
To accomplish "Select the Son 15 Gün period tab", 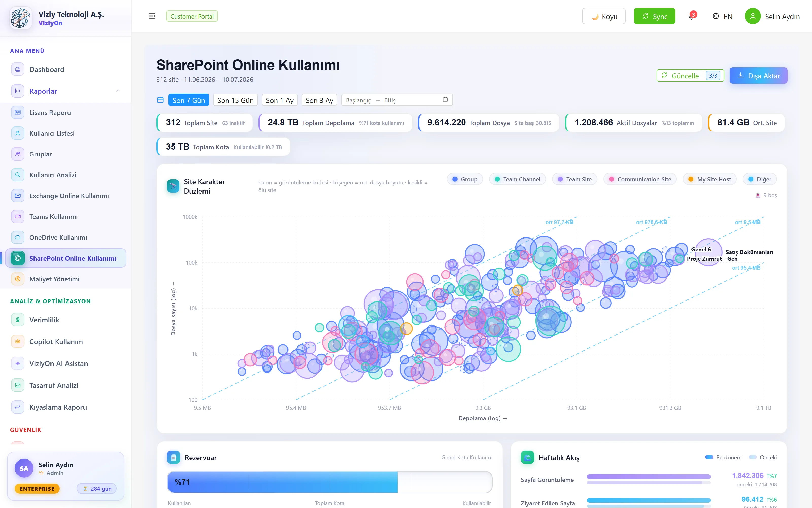I will 235,100.
